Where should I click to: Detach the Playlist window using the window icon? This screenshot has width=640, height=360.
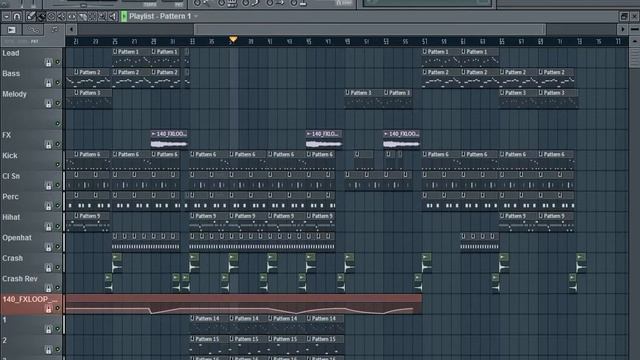point(624,16)
